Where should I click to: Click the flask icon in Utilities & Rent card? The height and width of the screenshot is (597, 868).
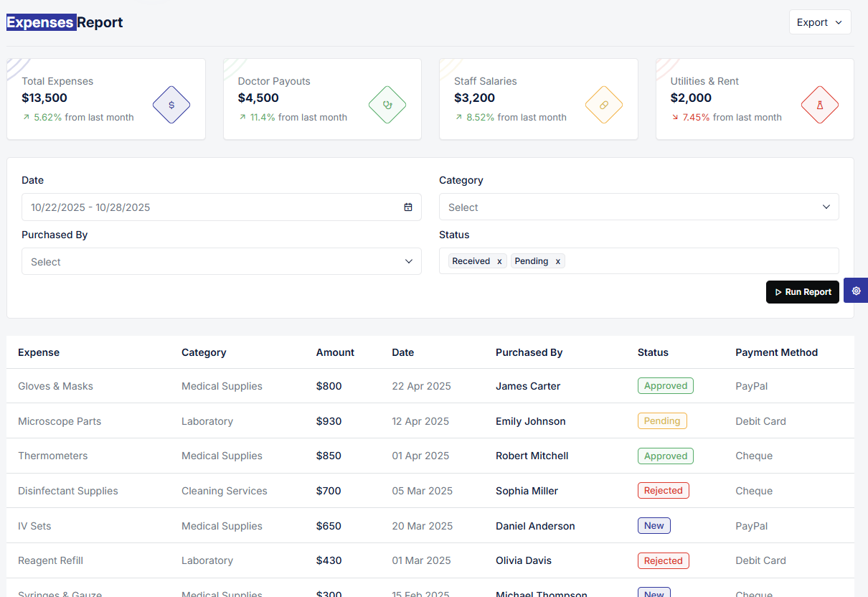click(820, 105)
